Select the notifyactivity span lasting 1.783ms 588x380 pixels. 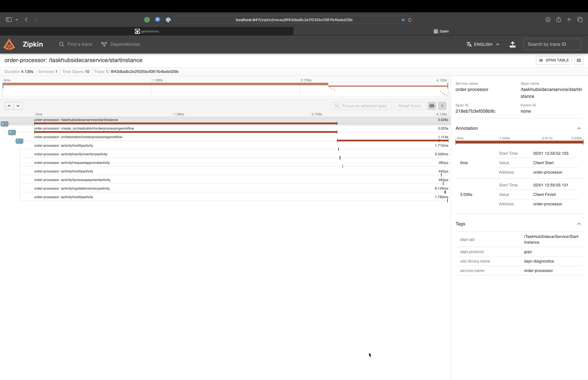(x=225, y=198)
